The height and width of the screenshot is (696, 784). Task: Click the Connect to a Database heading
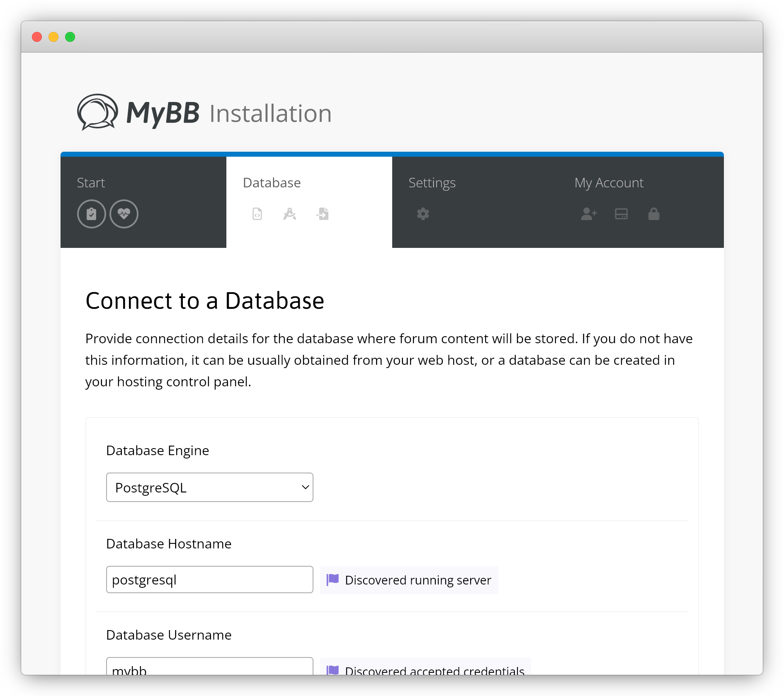pos(205,301)
